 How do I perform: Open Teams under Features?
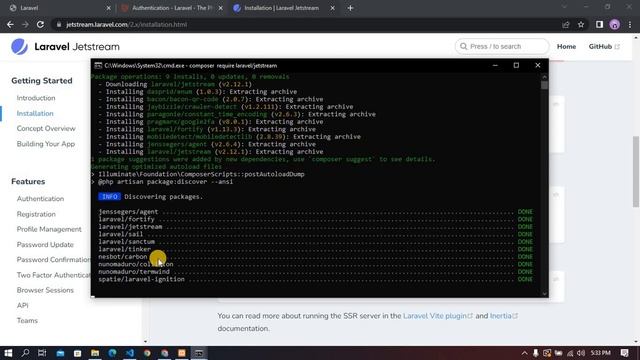(x=27, y=321)
